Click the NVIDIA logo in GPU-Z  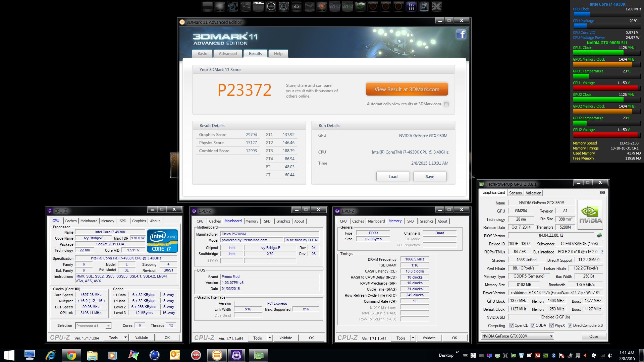[x=590, y=215]
